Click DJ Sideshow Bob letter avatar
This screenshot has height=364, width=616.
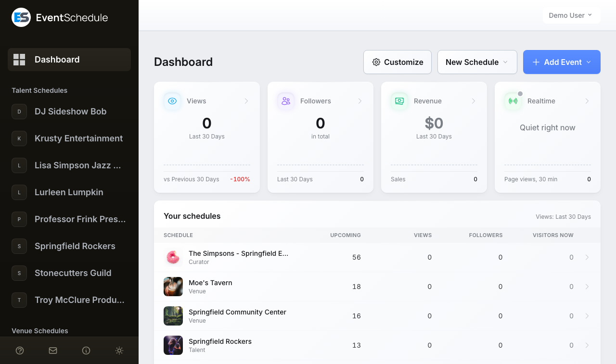click(19, 112)
